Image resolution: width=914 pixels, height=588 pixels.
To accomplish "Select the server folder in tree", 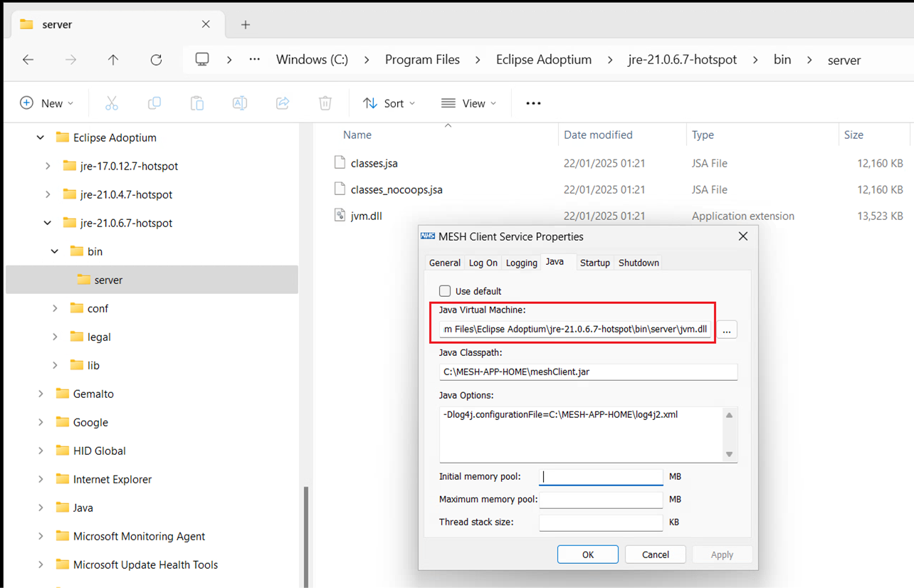I will point(152,280).
